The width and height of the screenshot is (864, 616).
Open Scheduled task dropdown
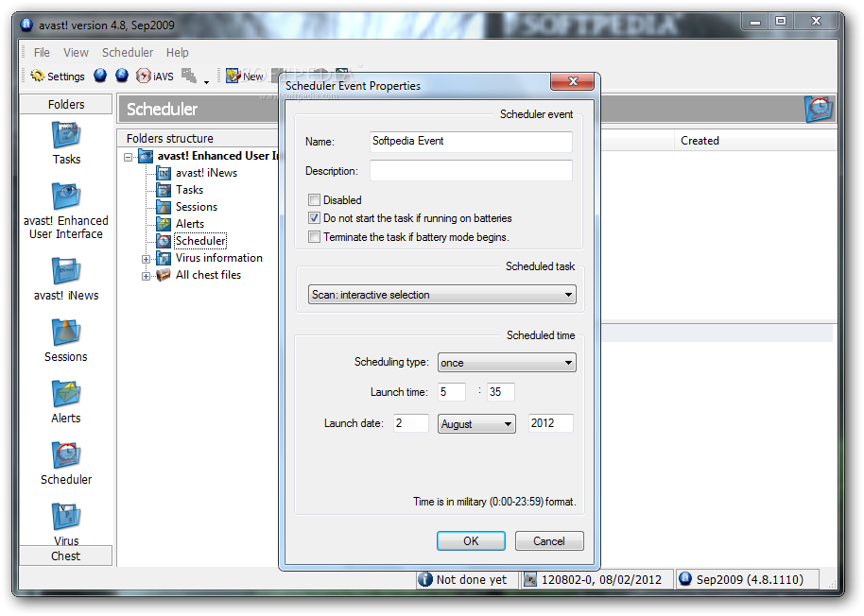pyautogui.click(x=441, y=295)
